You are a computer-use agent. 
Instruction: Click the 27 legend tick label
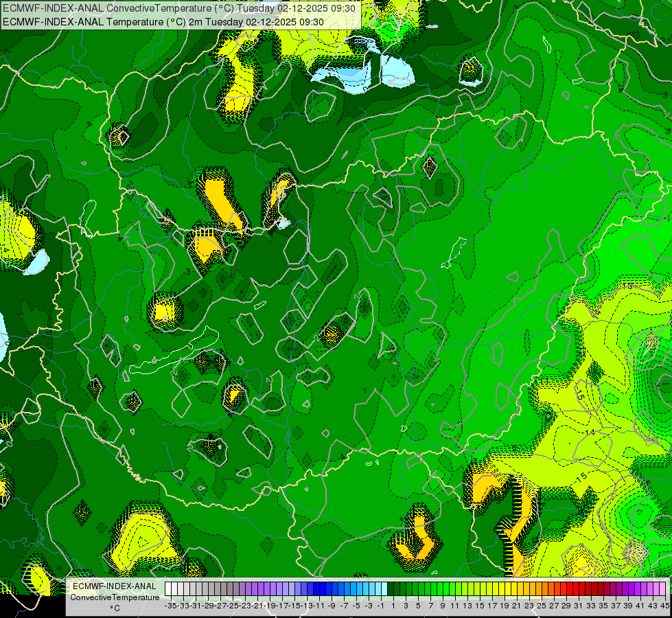coord(554,606)
